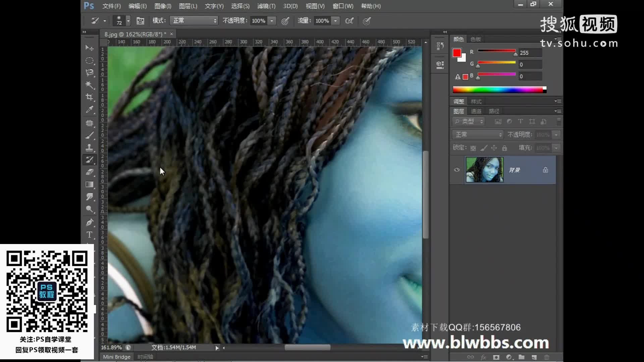Open the tool preset picker arrow
Screen dimensions: 644x362
click(105, 21)
